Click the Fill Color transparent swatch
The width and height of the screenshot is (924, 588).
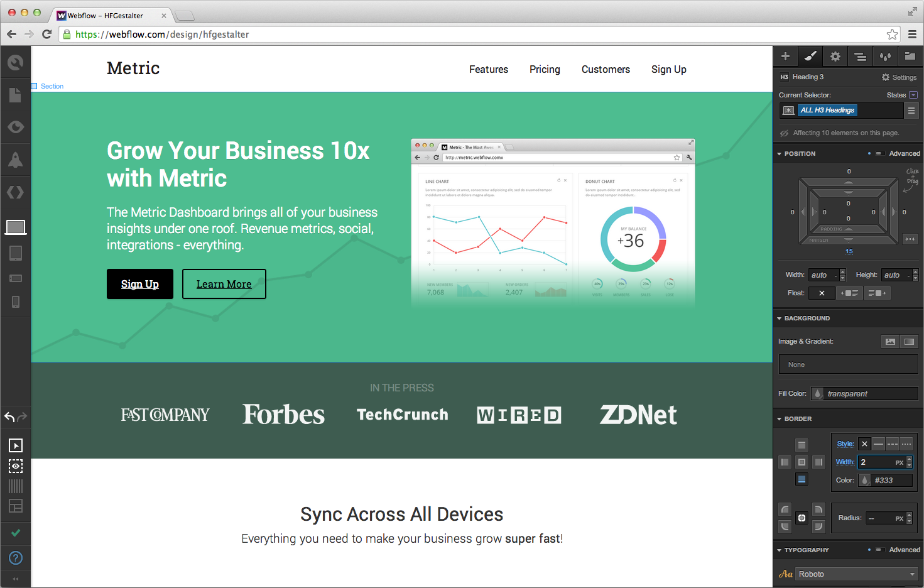817,394
